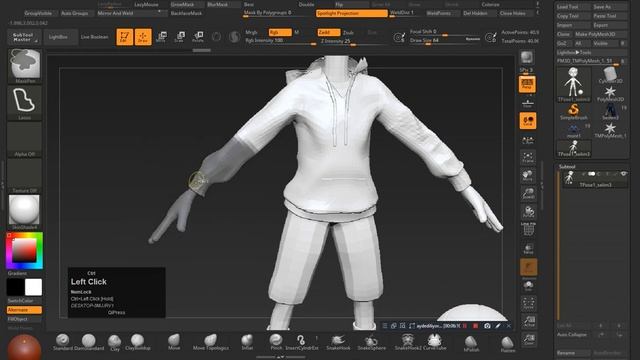Toggle Local symmetry button
The image size is (640, 360).
(x=528, y=121)
